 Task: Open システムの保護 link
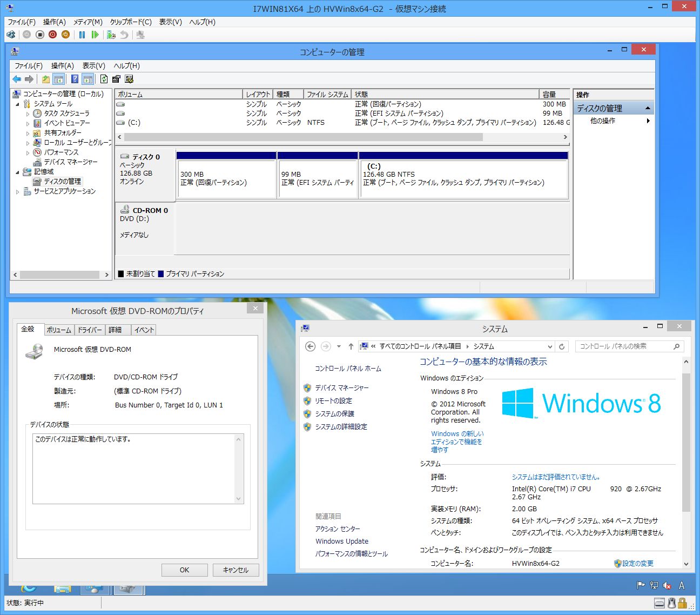pyautogui.click(x=335, y=414)
